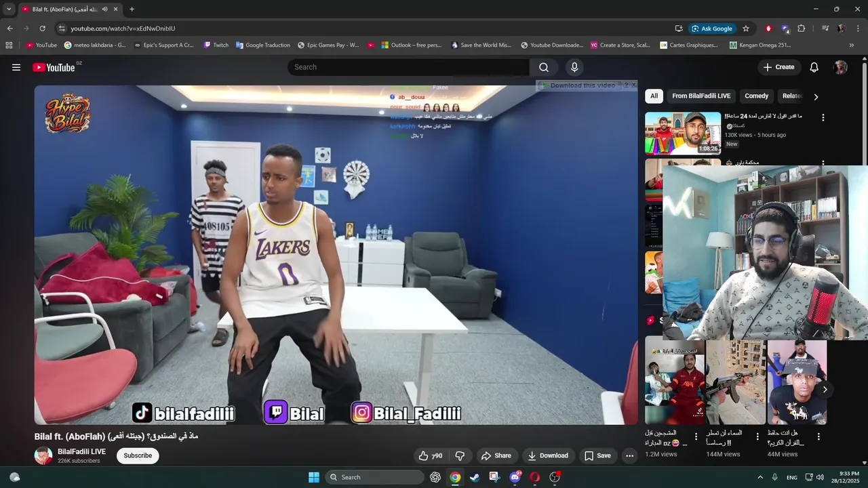Go to the YouTube home logo

click(x=54, y=67)
